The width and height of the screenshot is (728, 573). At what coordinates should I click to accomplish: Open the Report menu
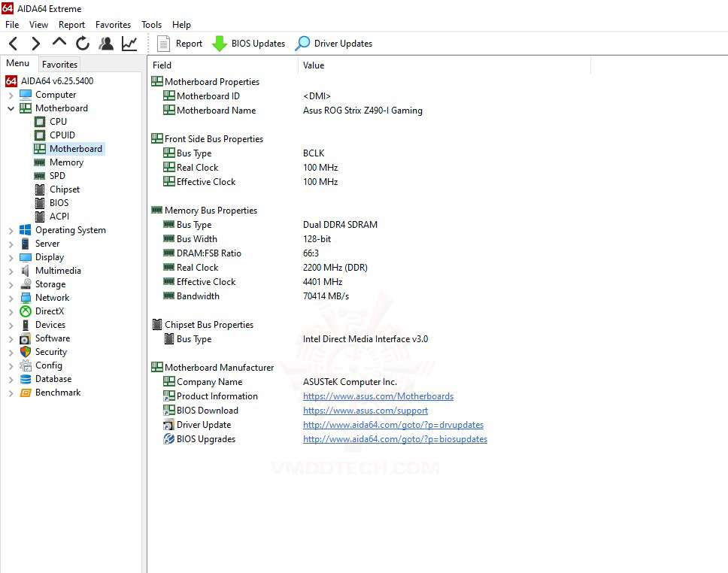pyautogui.click(x=71, y=25)
